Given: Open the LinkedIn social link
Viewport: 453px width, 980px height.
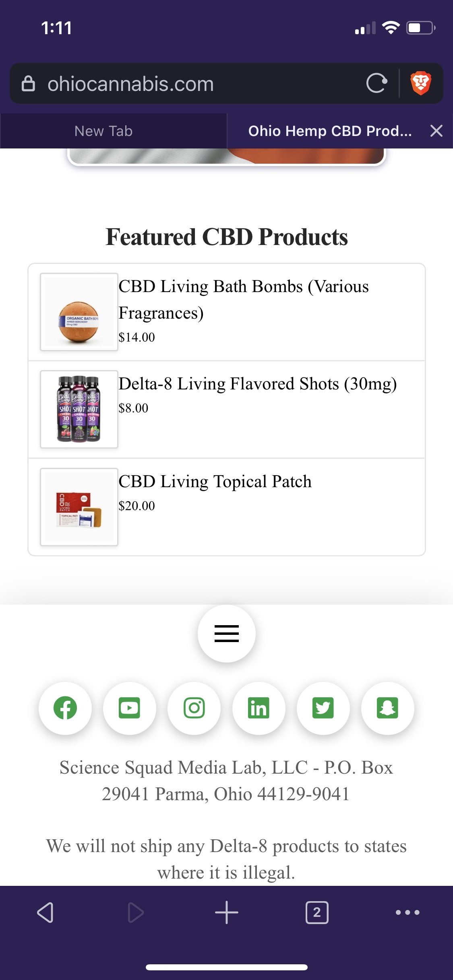Looking at the screenshot, I should coord(259,708).
